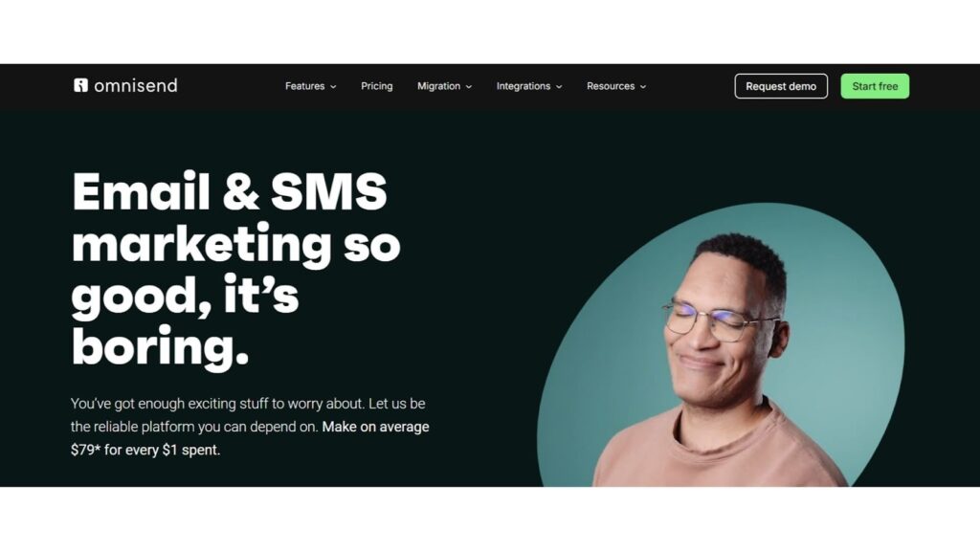The width and height of the screenshot is (980, 551).
Task: Open the Migration menu
Action: point(438,86)
